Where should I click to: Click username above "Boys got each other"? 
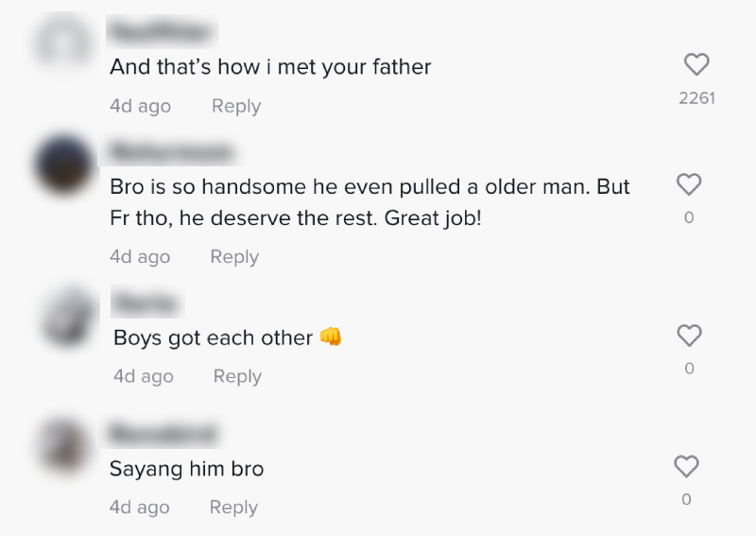(x=145, y=304)
